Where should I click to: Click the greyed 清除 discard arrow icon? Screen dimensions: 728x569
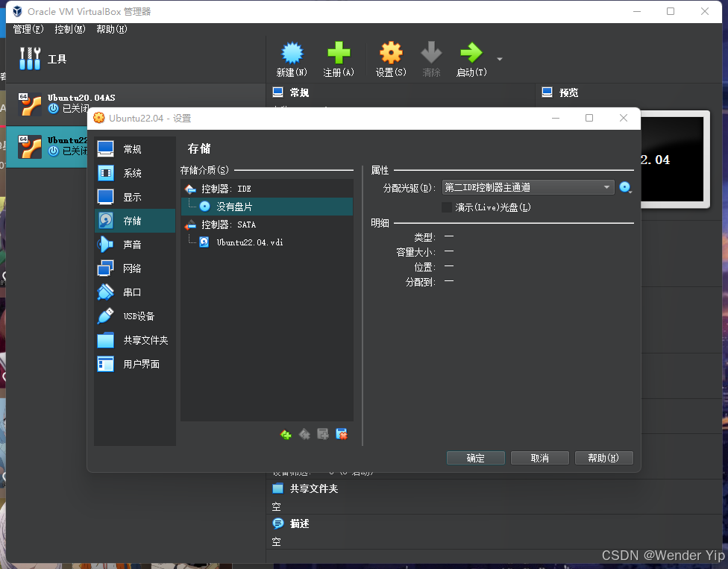click(431, 53)
